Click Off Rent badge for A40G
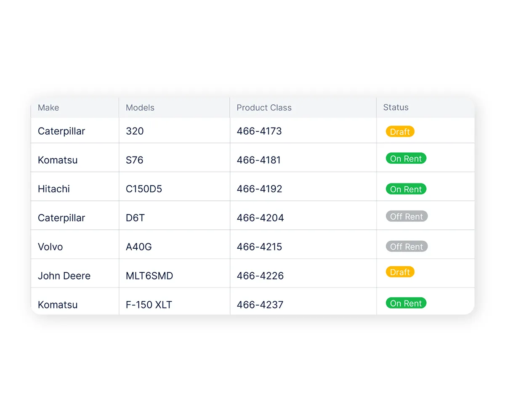This screenshot has height=420, width=505. tap(407, 247)
